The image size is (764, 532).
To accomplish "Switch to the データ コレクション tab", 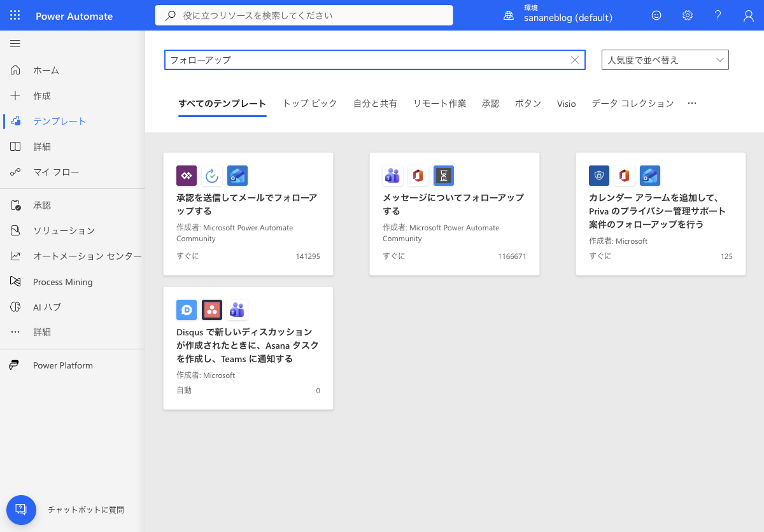I will pos(632,103).
